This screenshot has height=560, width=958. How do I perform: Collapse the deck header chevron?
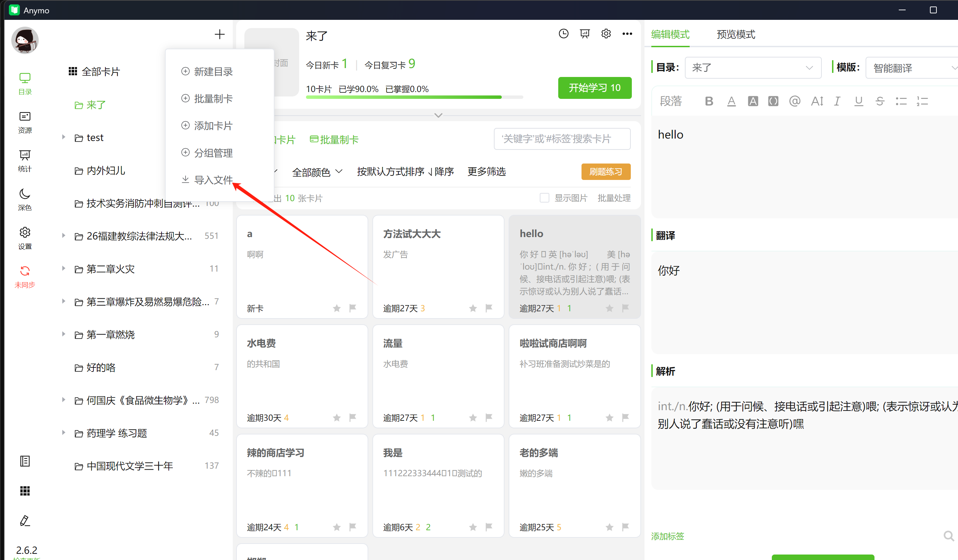(x=438, y=115)
